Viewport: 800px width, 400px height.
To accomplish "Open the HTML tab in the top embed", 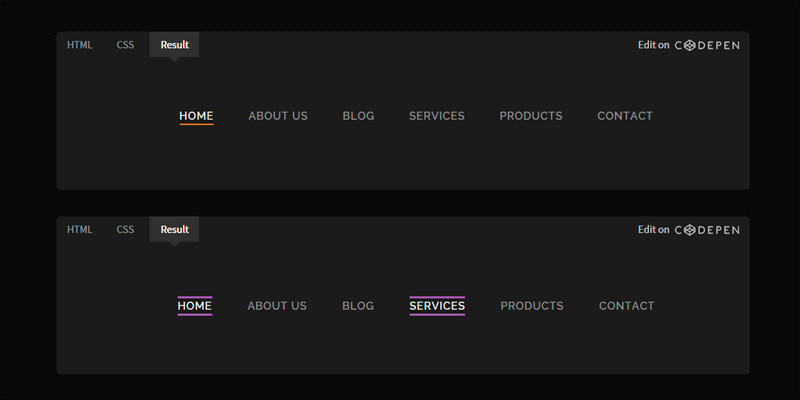I will (80, 45).
